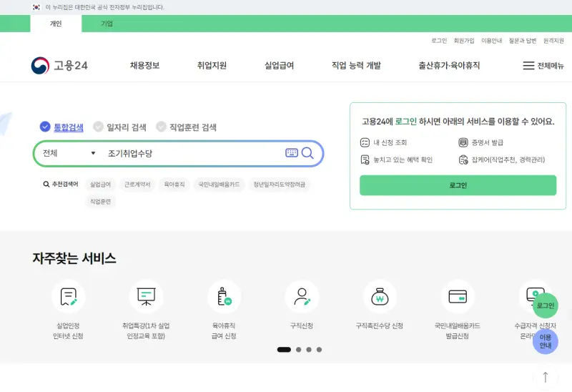Open 취업특강 service icon
The image size is (572, 392).
click(x=146, y=297)
